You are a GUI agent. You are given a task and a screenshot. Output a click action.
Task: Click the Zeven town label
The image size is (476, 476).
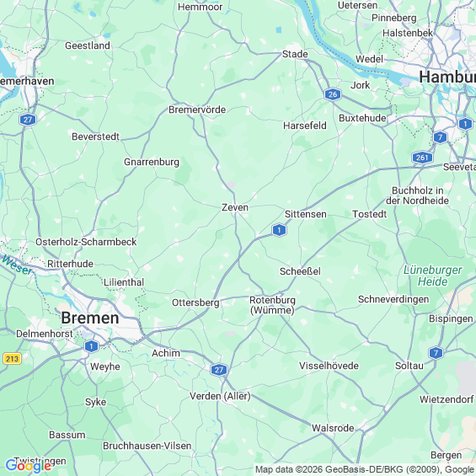tap(235, 207)
